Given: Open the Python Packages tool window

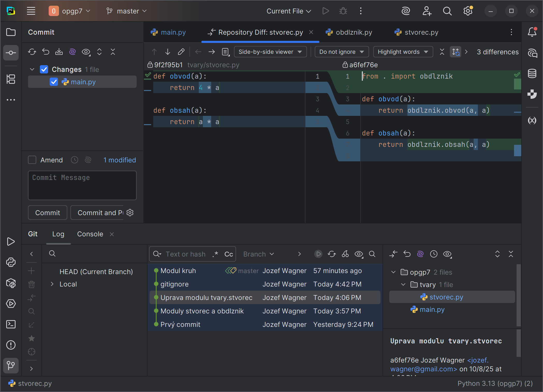Looking at the screenshot, I should 11,283.
